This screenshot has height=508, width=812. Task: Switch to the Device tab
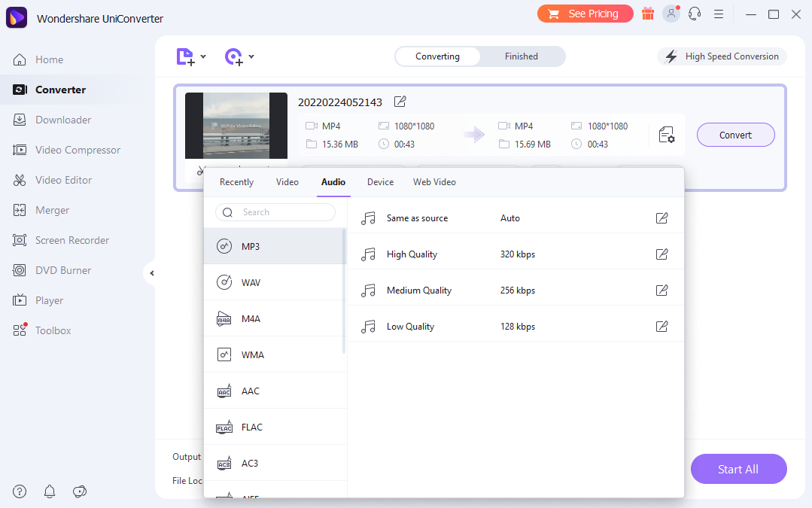coord(381,182)
